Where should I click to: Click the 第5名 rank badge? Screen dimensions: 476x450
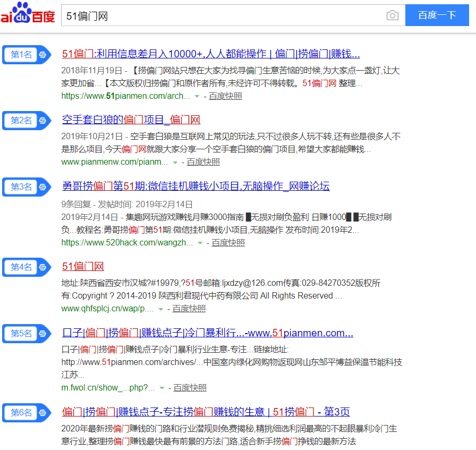[27, 334]
